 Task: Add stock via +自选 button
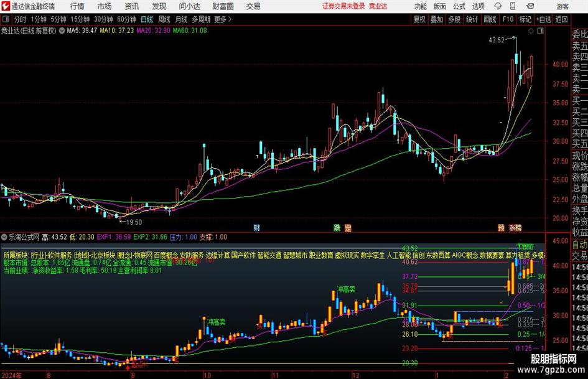point(544,19)
